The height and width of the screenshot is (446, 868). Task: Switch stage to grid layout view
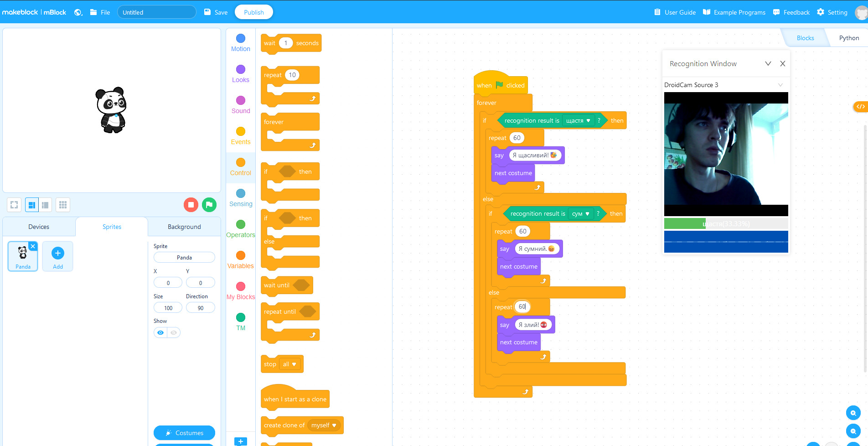pos(63,205)
